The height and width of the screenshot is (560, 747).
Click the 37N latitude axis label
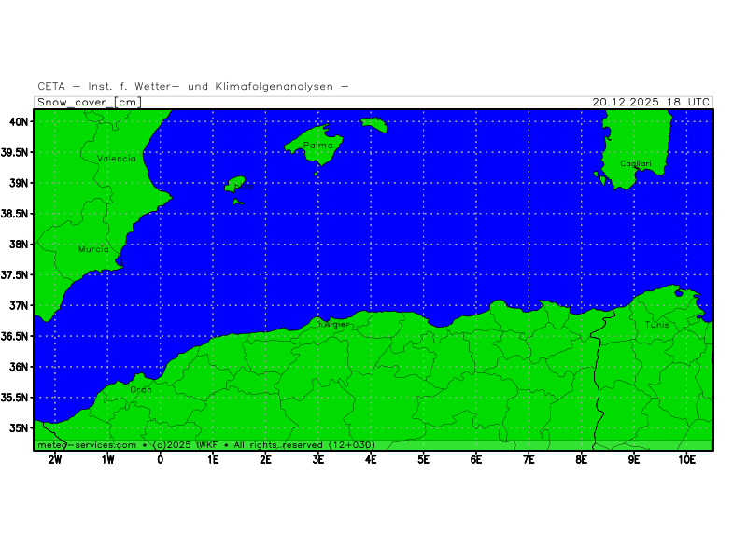(x=20, y=305)
